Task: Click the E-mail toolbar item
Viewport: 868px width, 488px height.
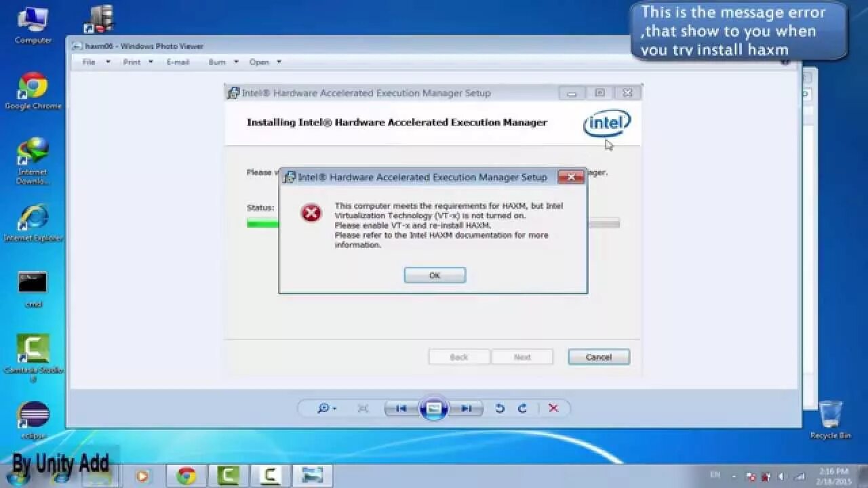Action: tap(178, 62)
